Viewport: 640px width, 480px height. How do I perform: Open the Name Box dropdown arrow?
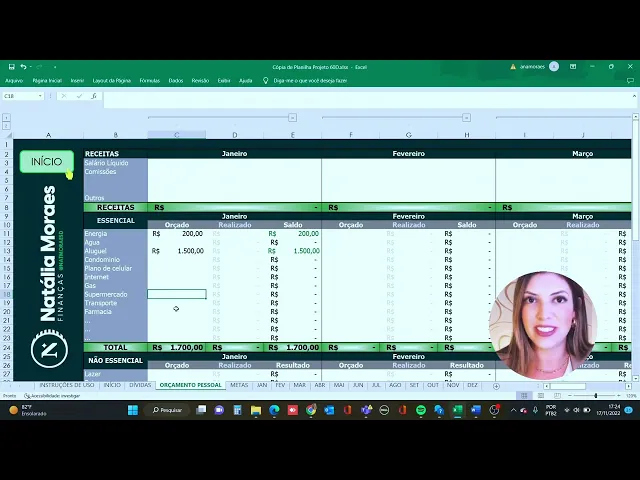pos(40,96)
